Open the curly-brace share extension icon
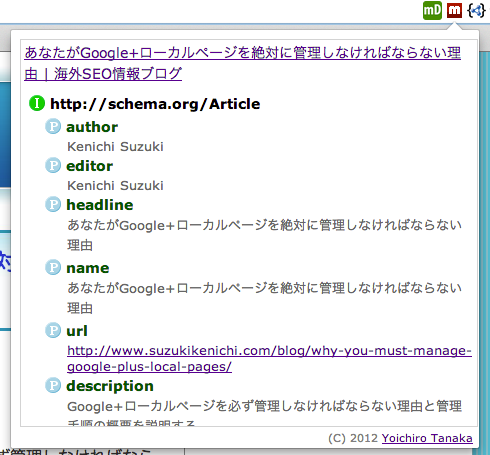 [476, 10]
